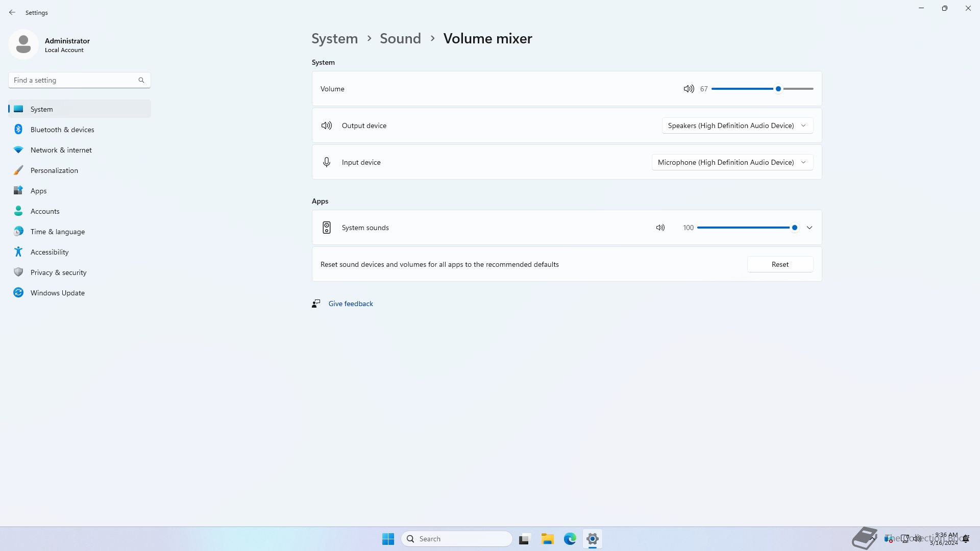Go to System breadcrumb
This screenshot has height=551, width=980.
tap(334, 38)
